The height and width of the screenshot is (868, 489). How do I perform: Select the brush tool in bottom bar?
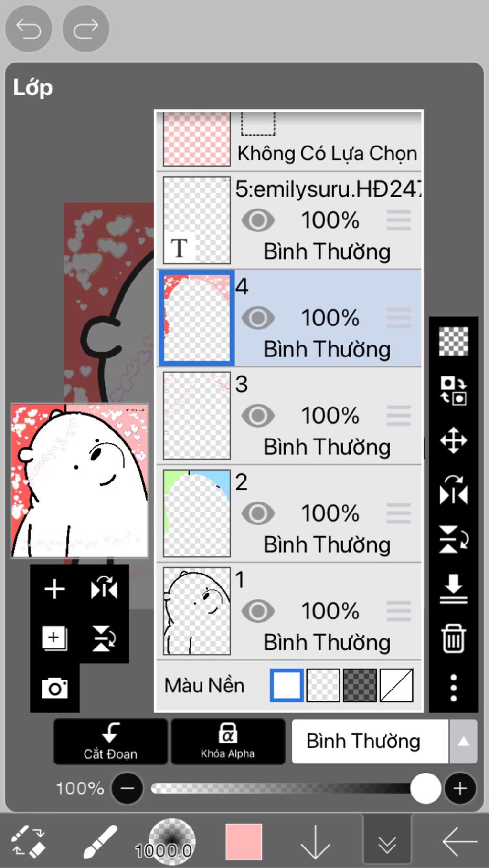point(100,842)
